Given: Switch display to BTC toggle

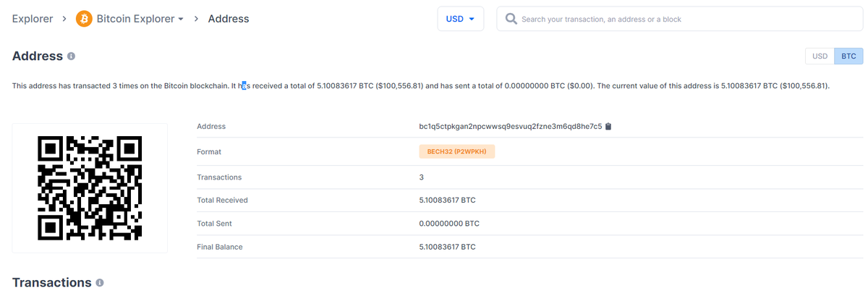Looking at the screenshot, I should (848, 56).
